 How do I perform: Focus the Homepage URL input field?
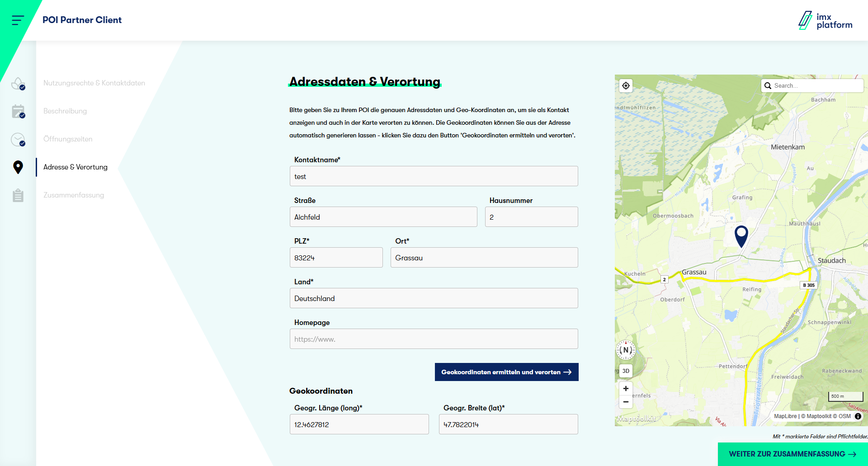(434, 339)
